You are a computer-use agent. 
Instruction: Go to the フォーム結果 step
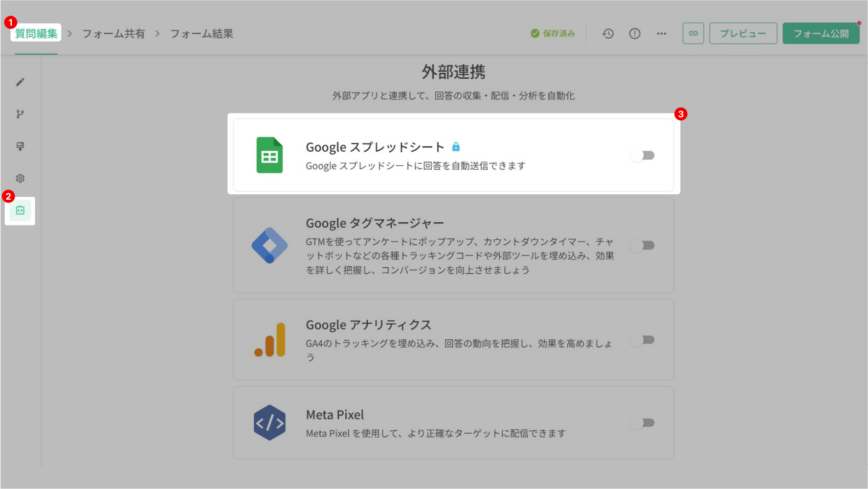click(201, 33)
